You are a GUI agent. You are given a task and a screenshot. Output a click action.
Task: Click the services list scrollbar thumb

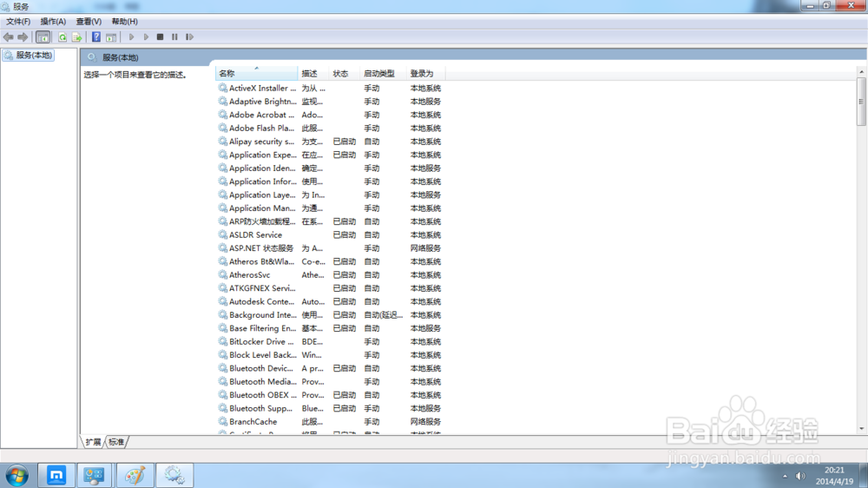click(x=861, y=102)
